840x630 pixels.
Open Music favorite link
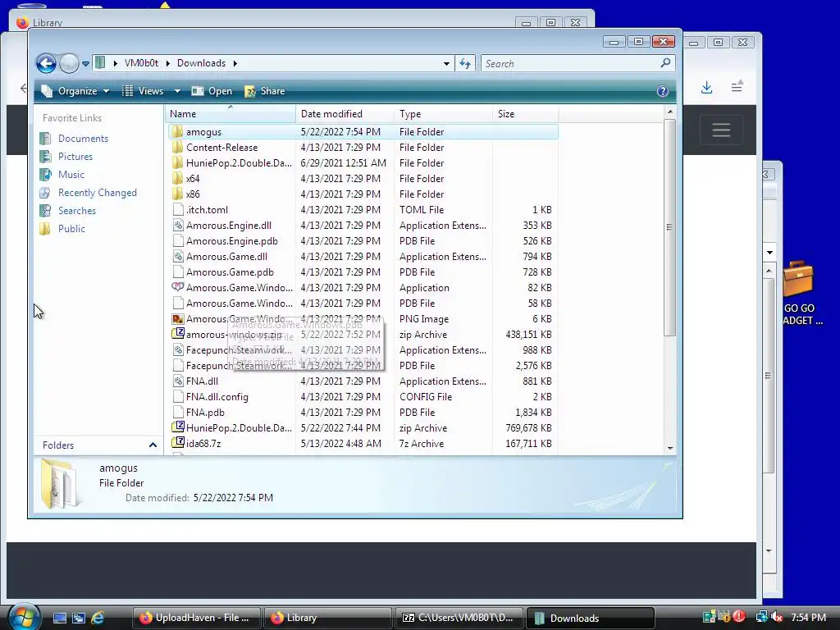click(71, 175)
